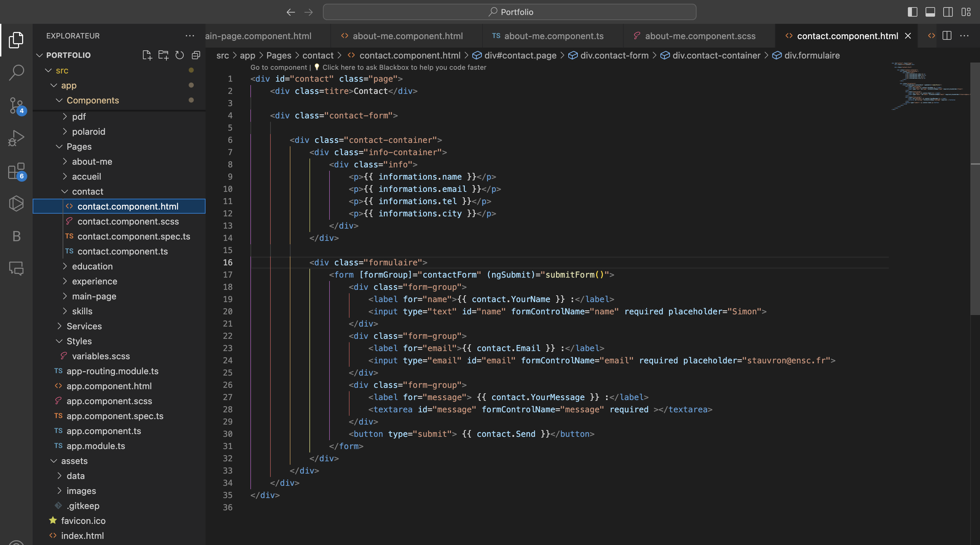The width and height of the screenshot is (980, 545).
Task: Open .gitkeep file
Action: pyautogui.click(x=83, y=506)
